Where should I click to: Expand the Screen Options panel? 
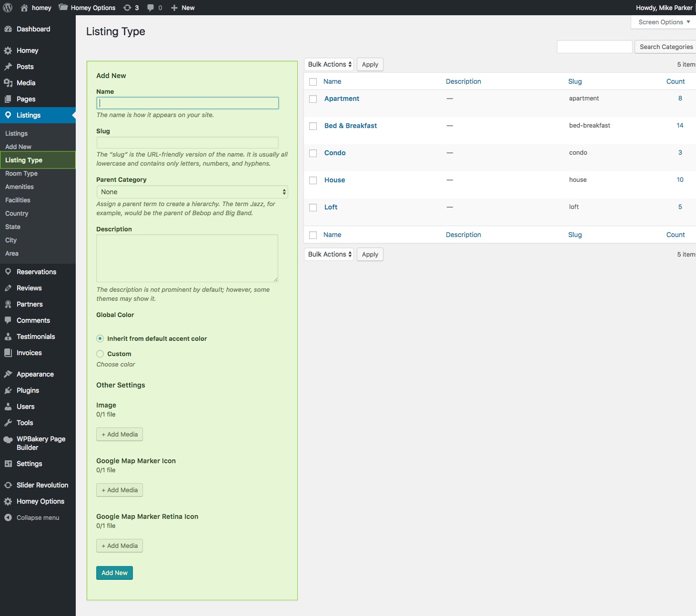click(x=664, y=22)
